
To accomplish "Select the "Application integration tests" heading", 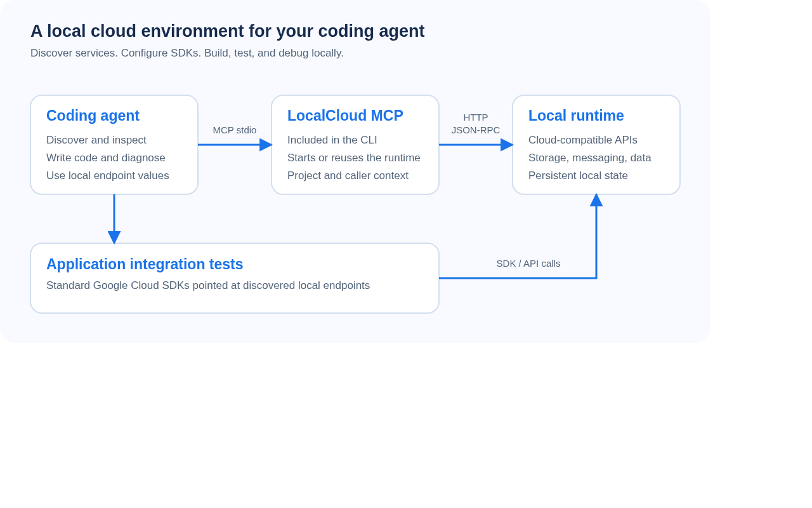I will click(145, 264).
